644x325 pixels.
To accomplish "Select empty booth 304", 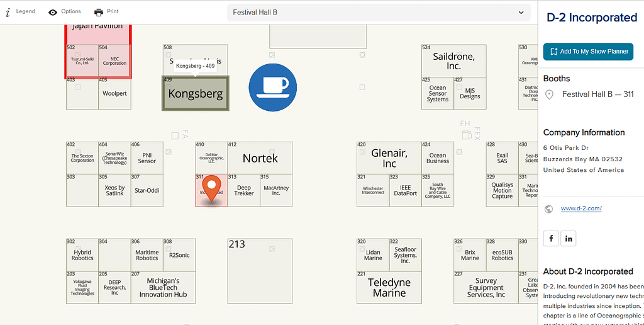I will (x=114, y=255).
